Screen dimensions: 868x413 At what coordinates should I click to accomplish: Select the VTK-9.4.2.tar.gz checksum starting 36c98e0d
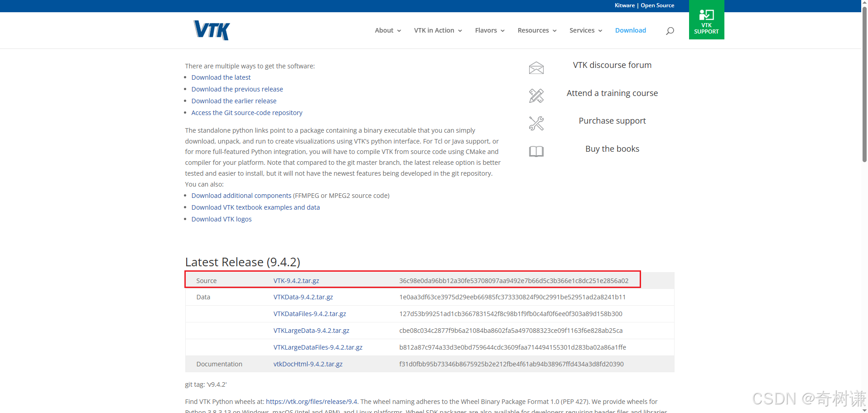pos(514,281)
